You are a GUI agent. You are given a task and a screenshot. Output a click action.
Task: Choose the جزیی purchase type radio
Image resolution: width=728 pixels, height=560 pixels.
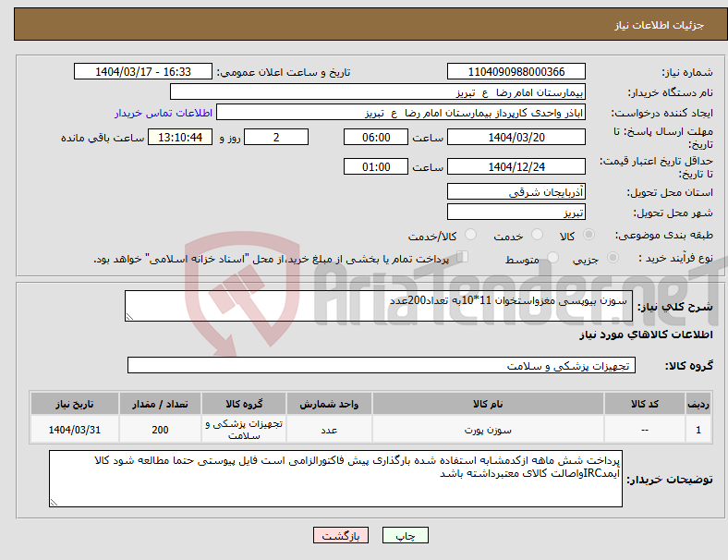[613, 258]
